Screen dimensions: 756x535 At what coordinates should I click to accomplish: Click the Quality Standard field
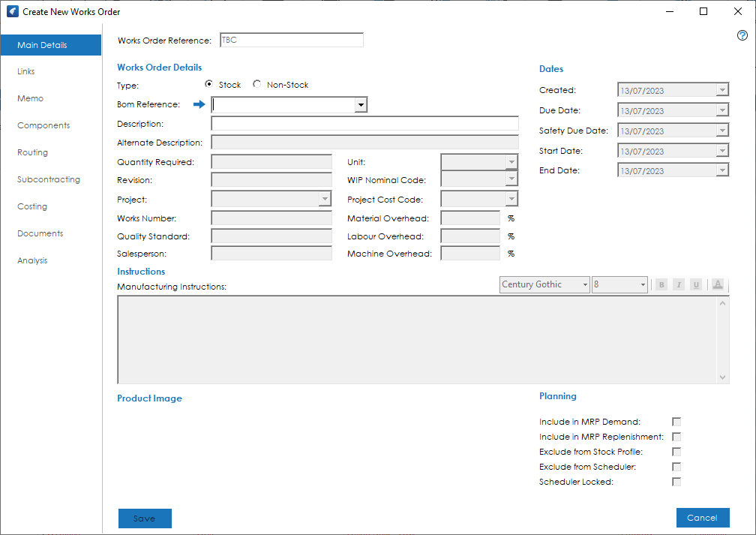click(x=271, y=236)
